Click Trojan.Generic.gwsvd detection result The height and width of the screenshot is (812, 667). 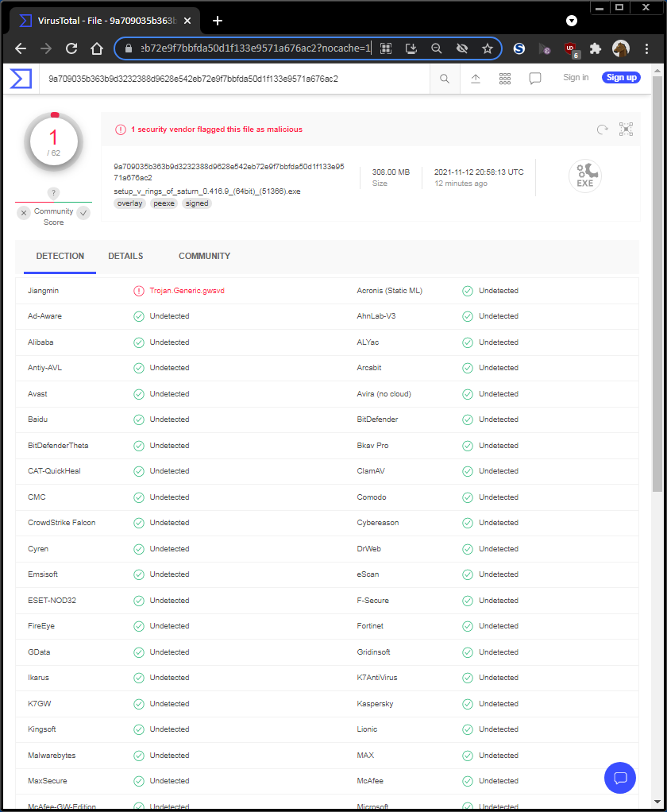pos(187,291)
